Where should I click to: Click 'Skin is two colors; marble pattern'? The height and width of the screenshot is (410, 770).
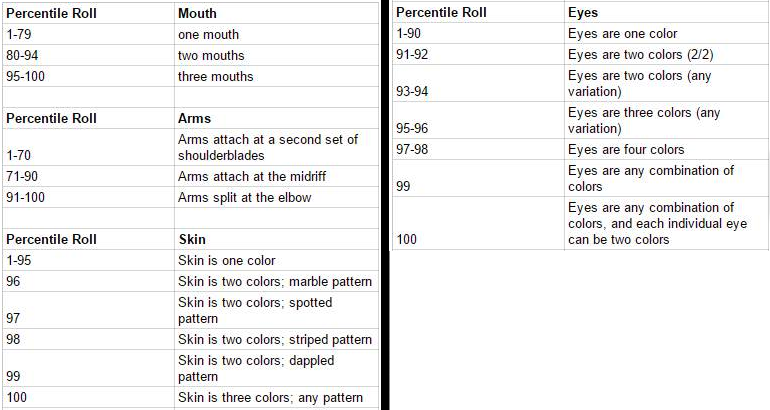276,281
